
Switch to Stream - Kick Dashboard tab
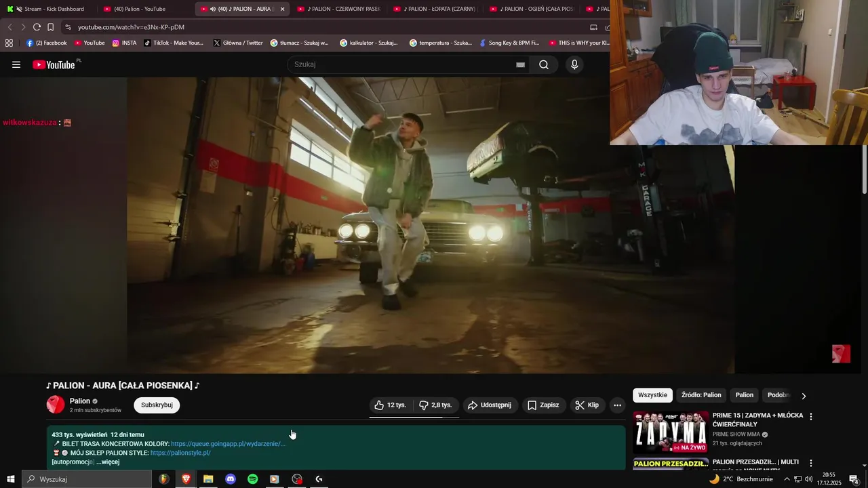[46, 9]
